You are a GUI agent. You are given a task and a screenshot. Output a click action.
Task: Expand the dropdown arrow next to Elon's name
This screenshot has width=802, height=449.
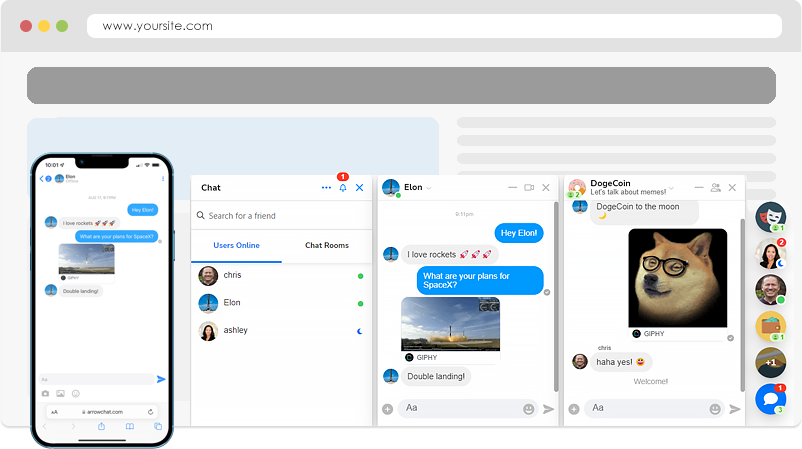(430, 188)
